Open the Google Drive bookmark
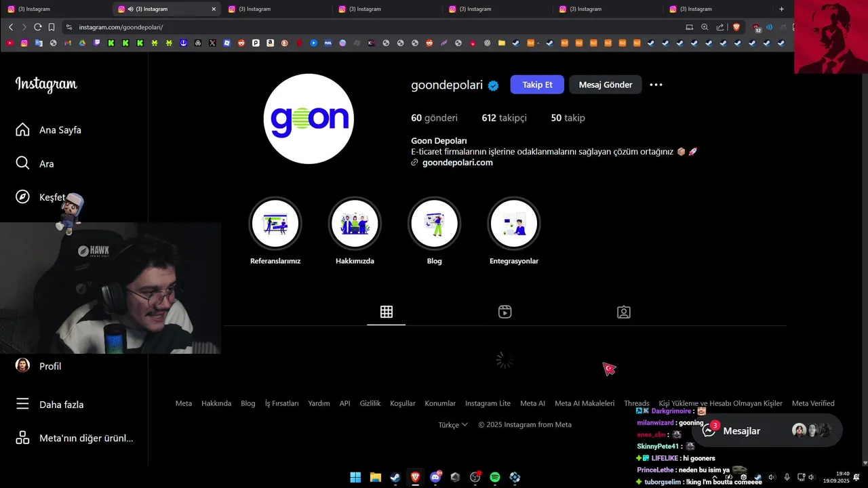Viewport: 868px width, 488px height. tap(82, 43)
